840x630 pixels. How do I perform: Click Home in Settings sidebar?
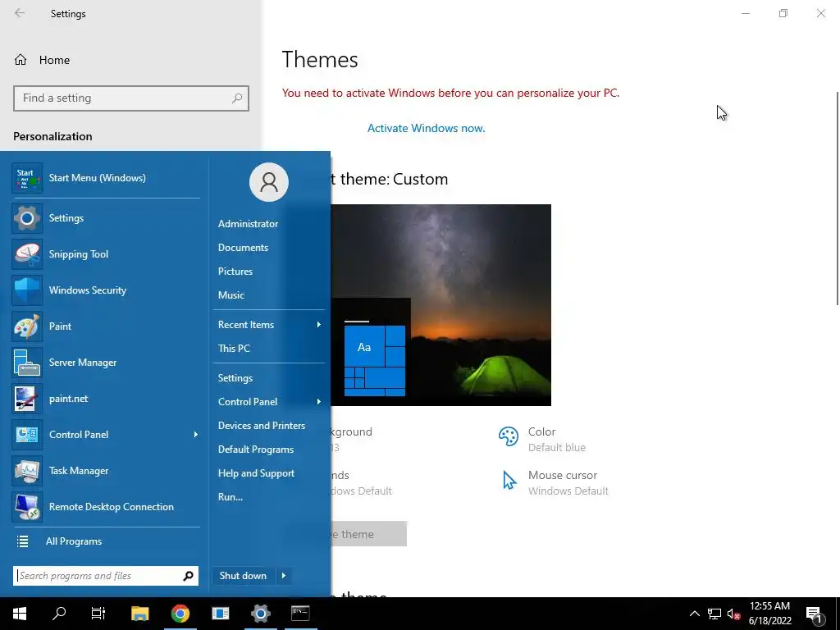click(55, 60)
